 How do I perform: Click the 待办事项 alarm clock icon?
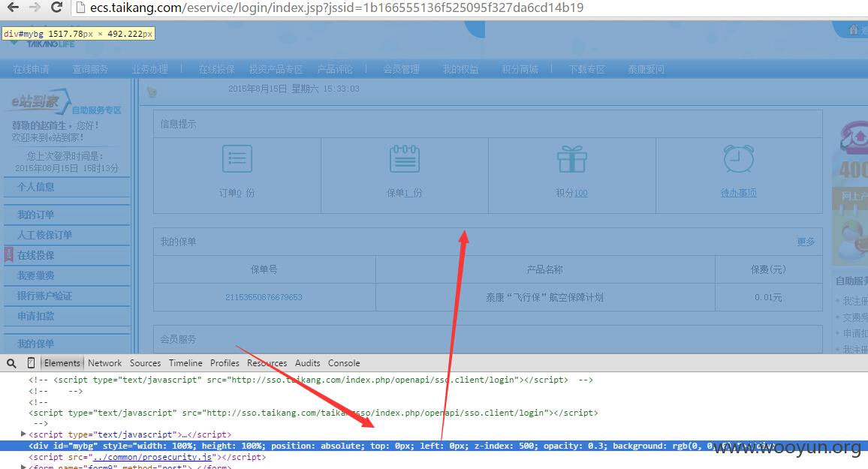[x=738, y=159]
